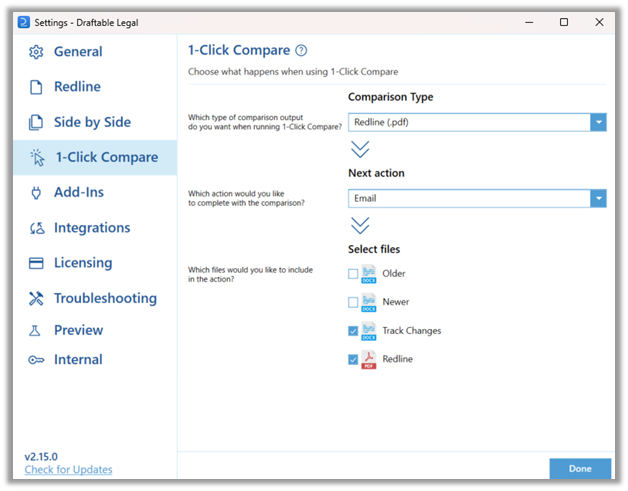Click the Redline file label in Select files

(397, 359)
